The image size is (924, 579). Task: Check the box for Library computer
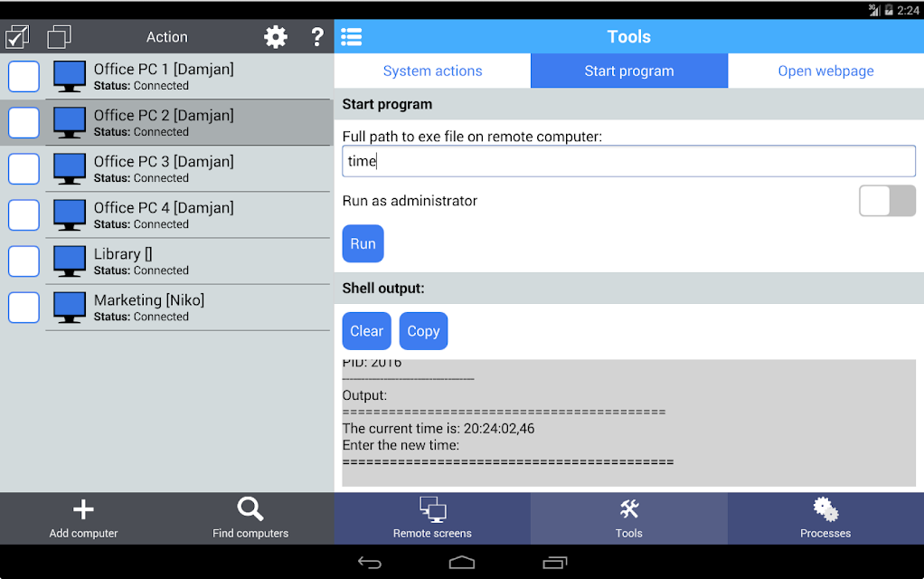pos(24,261)
